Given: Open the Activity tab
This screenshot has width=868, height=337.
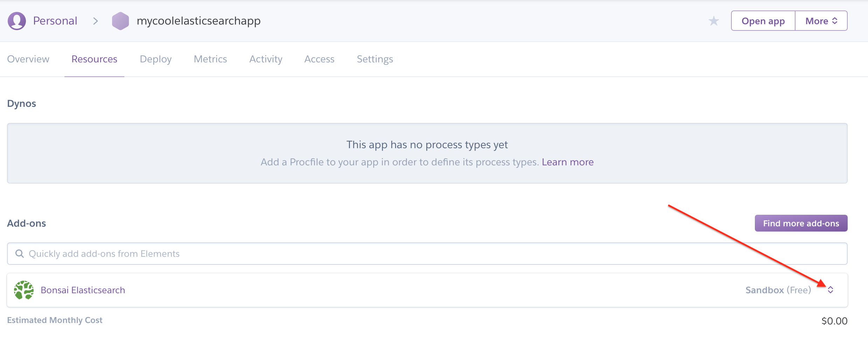Looking at the screenshot, I should pyautogui.click(x=266, y=59).
